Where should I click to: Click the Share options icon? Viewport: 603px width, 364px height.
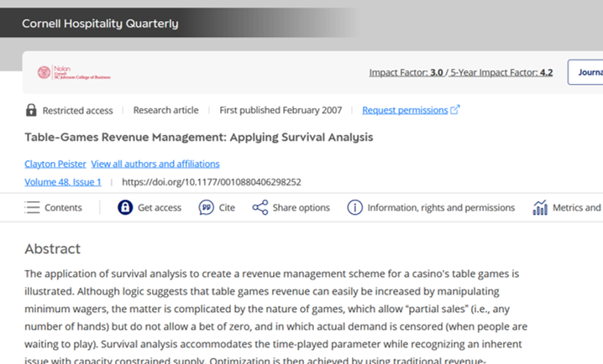coord(260,207)
